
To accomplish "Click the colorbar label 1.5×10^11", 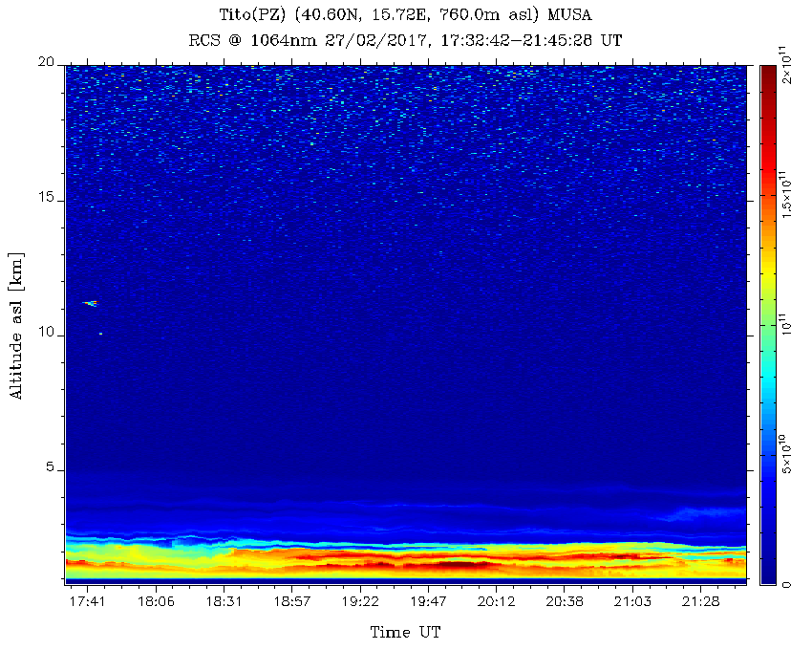I will click(786, 194).
